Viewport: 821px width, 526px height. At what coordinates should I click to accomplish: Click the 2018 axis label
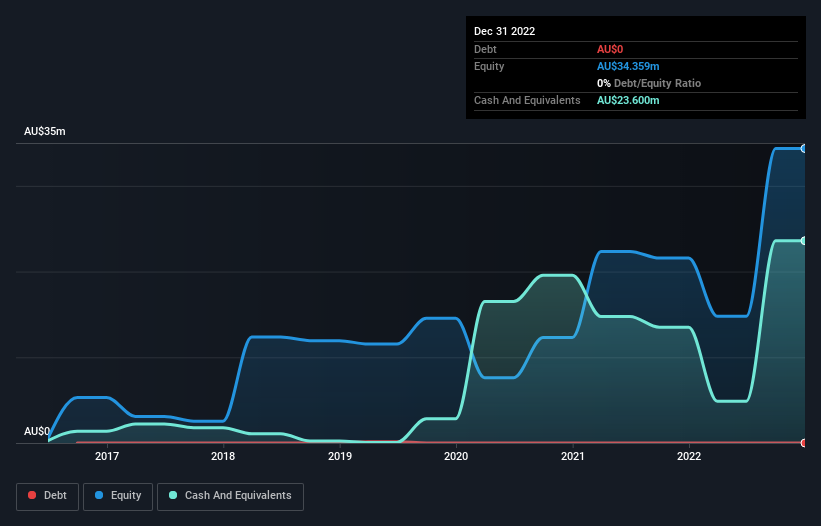(x=223, y=456)
